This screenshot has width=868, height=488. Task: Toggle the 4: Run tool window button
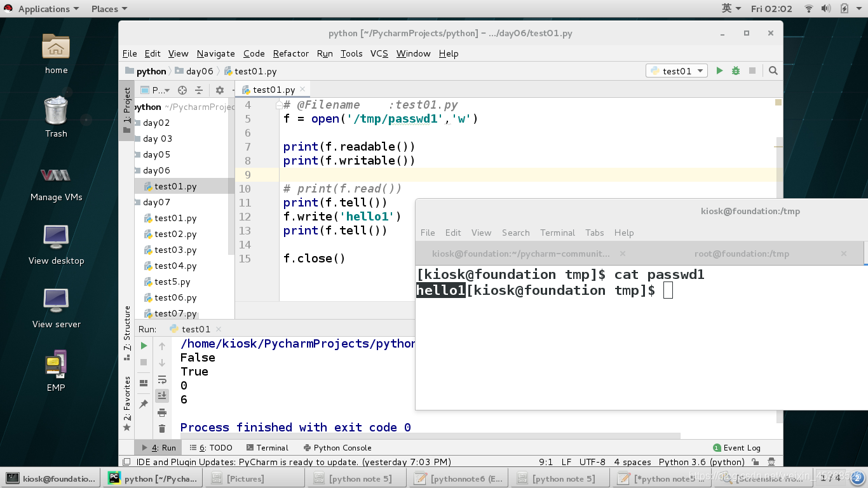(159, 448)
